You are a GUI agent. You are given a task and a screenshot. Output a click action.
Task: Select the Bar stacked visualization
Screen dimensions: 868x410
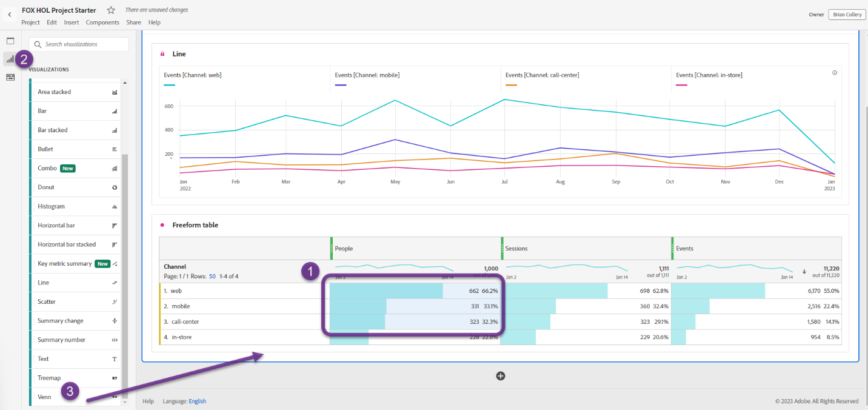[75, 130]
